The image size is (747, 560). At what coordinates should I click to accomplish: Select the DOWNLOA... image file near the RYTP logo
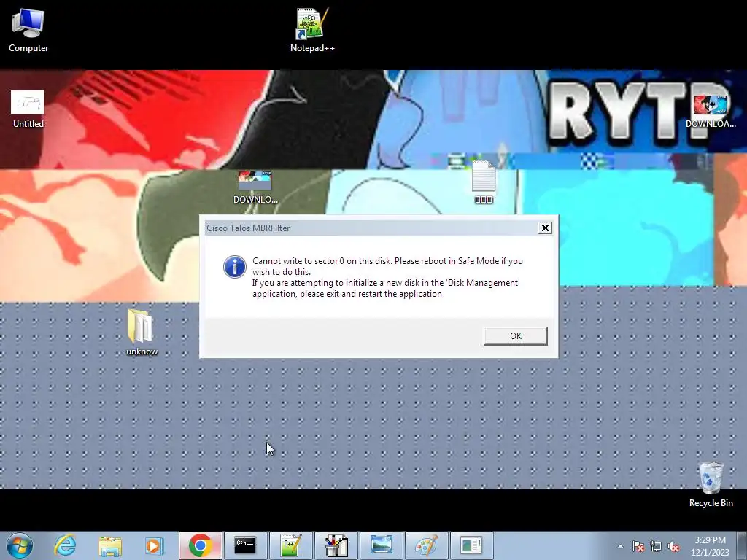[711, 111]
